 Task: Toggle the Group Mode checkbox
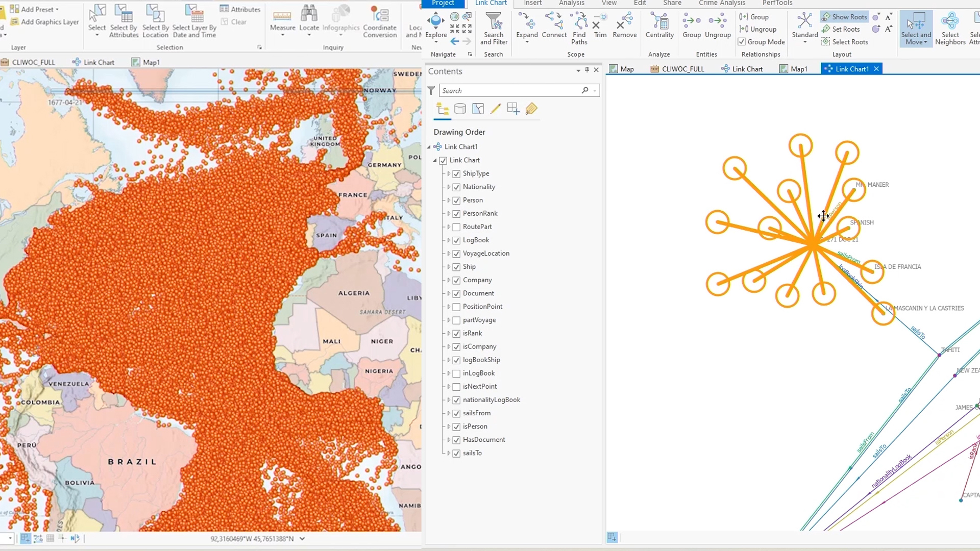tap(742, 42)
